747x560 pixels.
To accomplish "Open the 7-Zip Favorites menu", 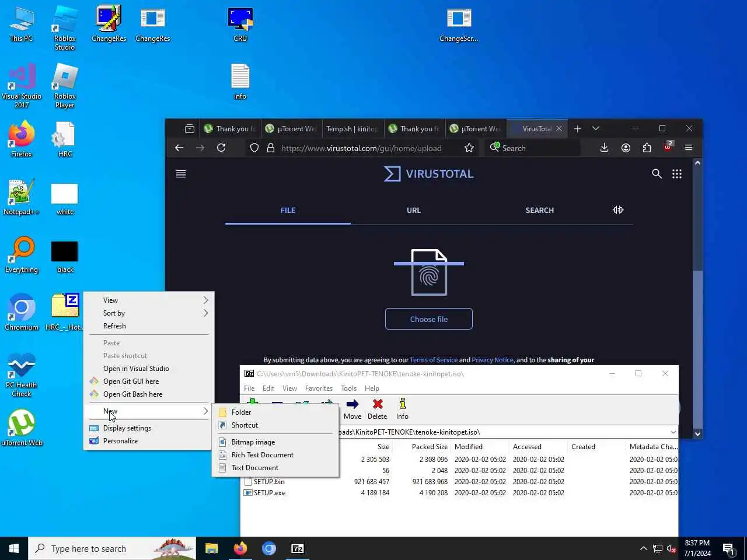I will [319, 388].
